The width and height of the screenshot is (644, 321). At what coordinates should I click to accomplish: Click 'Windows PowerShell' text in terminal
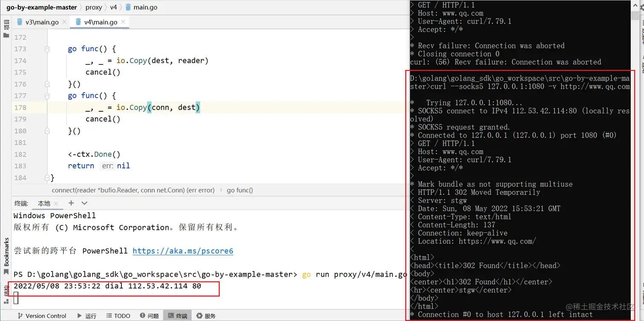[x=55, y=216]
